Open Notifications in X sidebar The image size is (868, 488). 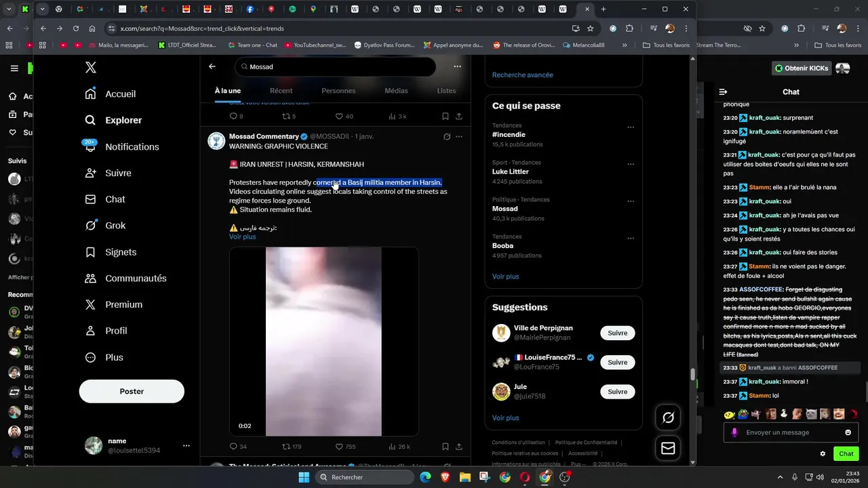pos(121,147)
